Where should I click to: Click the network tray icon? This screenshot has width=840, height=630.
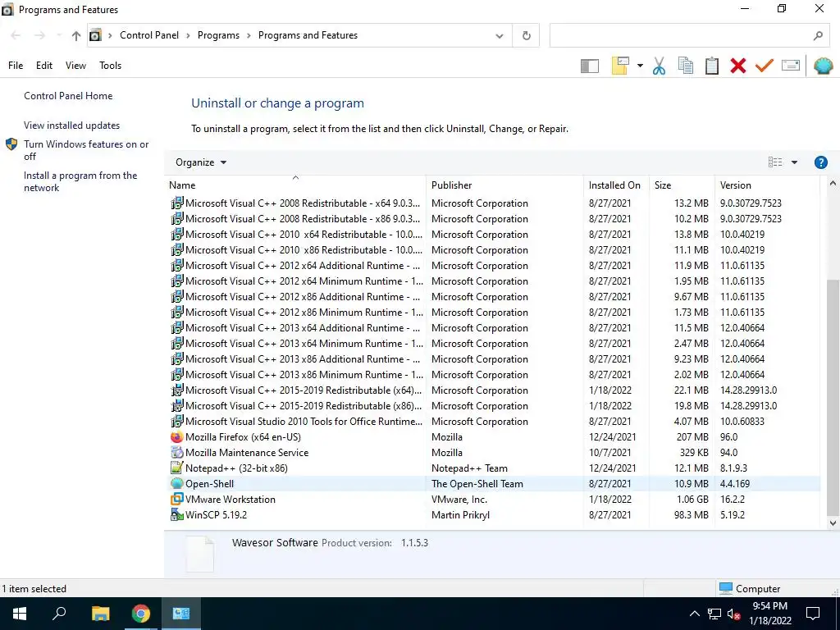(x=714, y=614)
